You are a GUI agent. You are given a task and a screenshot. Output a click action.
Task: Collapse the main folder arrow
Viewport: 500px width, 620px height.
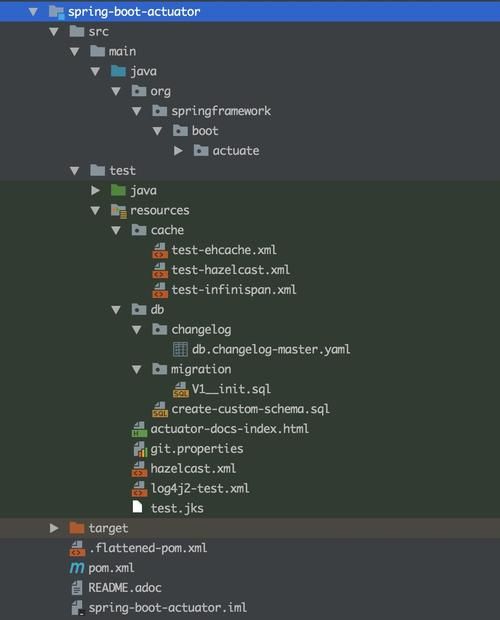tap(74, 51)
